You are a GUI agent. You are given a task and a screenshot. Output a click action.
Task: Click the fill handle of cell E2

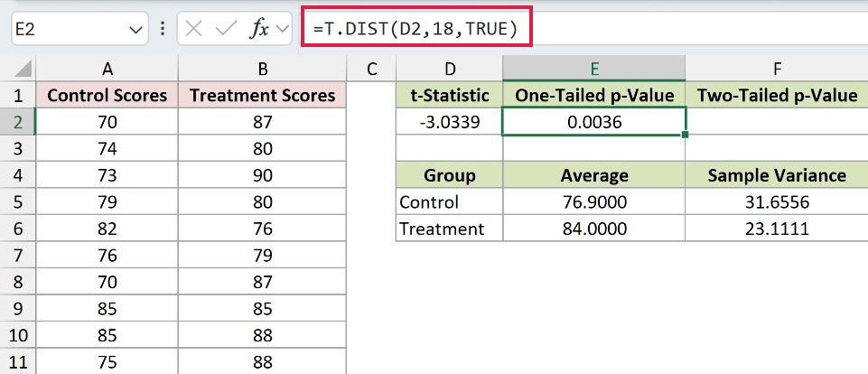pos(686,135)
